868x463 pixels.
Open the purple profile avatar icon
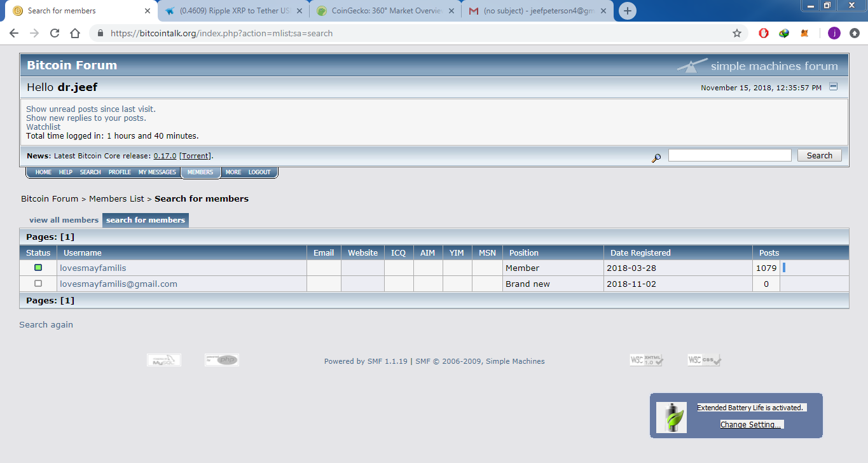[x=834, y=33]
